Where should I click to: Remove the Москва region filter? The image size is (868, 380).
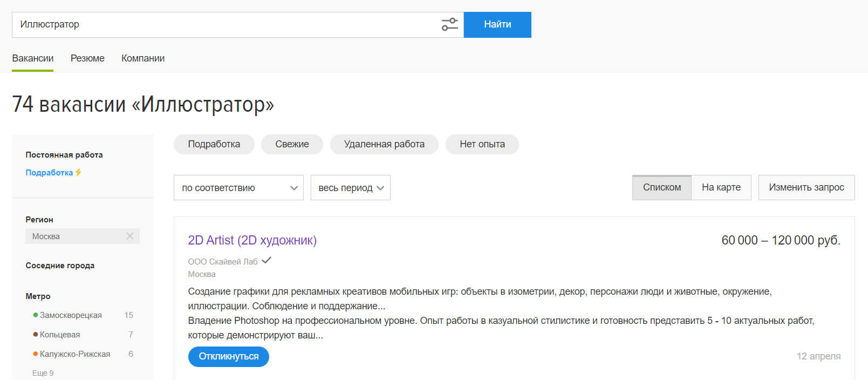tap(130, 236)
